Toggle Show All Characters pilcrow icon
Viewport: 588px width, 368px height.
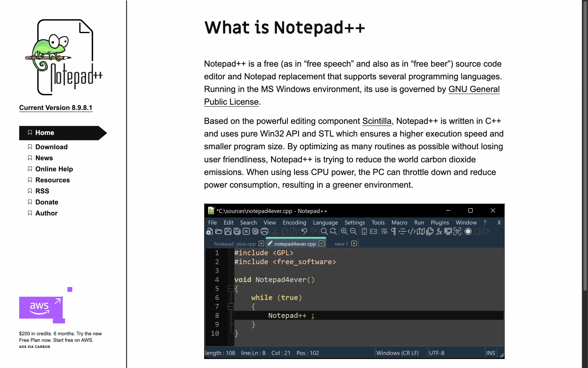(393, 231)
